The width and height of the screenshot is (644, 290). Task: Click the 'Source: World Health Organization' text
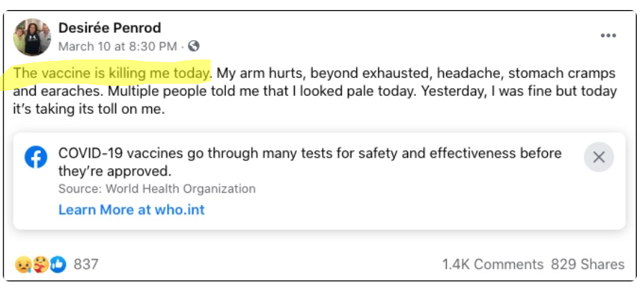156,189
